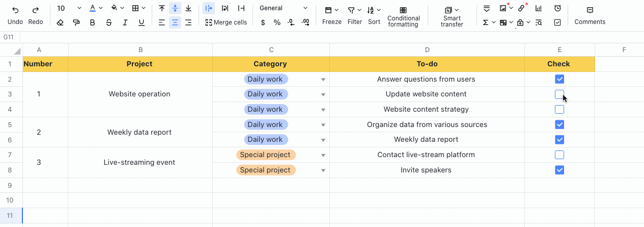Toggle bold formatting
This screenshot has height=227, width=644.
(x=92, y=22)
